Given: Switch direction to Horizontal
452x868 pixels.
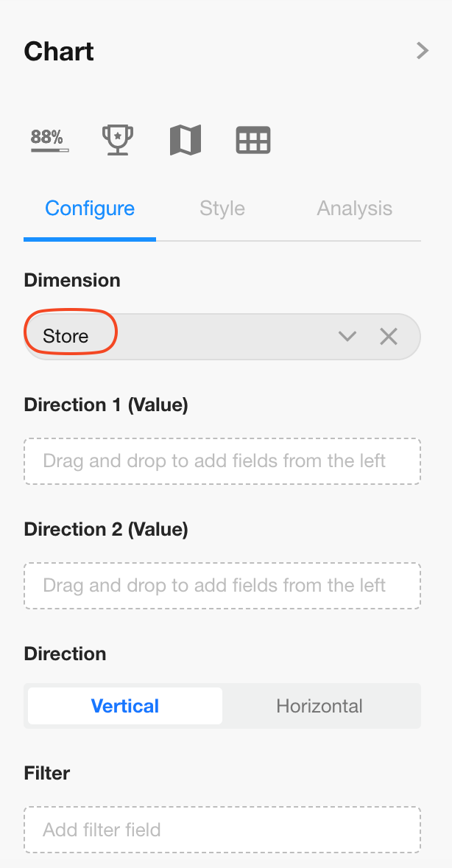Looking at the screenshot, I should 319,706.
